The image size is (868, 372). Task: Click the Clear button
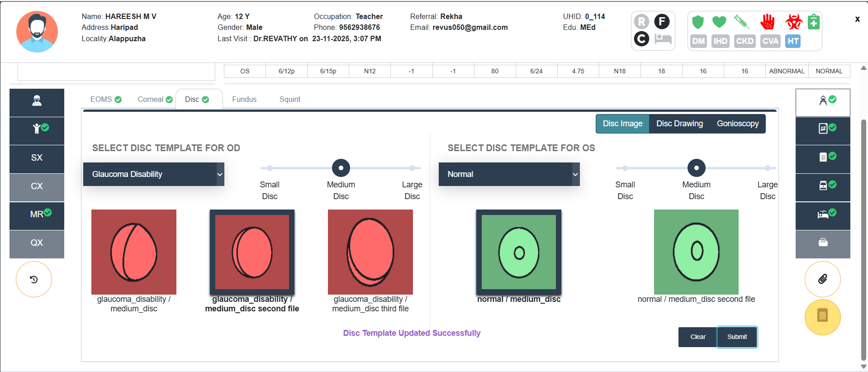point(697,337)
